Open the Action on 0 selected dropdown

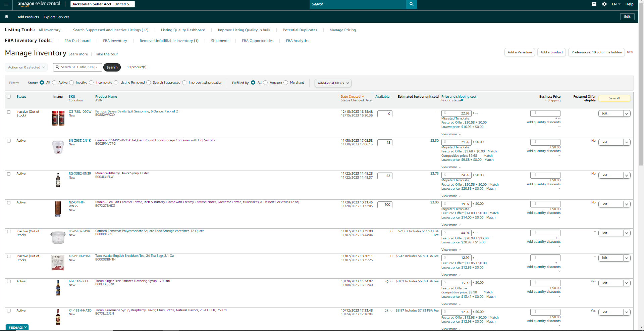tap(26, 67)
